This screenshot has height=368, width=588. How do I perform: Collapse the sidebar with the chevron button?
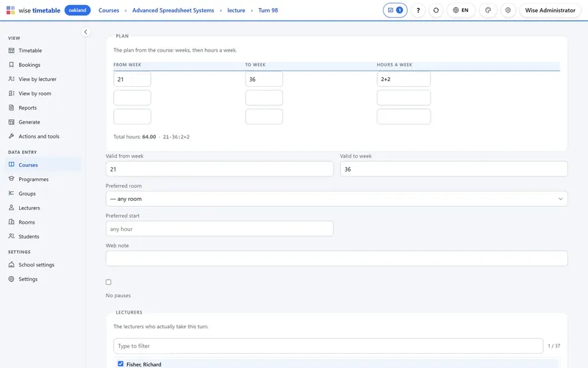point(85,32)
